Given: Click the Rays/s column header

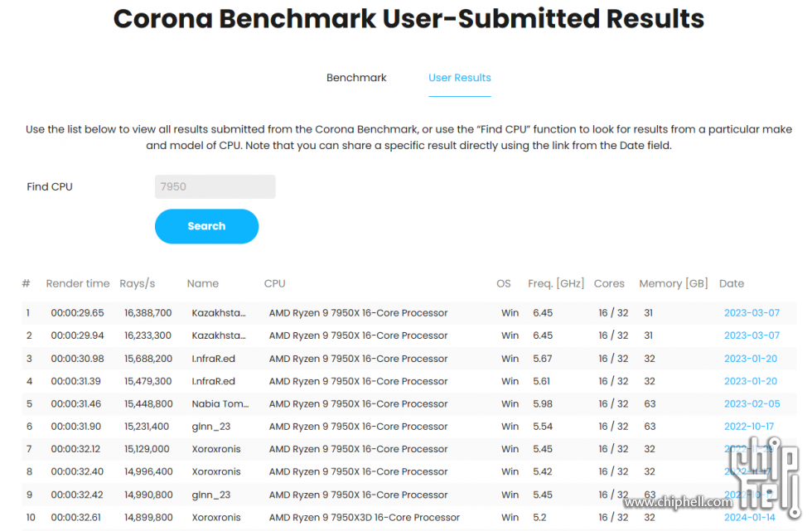Looking at the screenshot, I should click(x=138, y=283).
